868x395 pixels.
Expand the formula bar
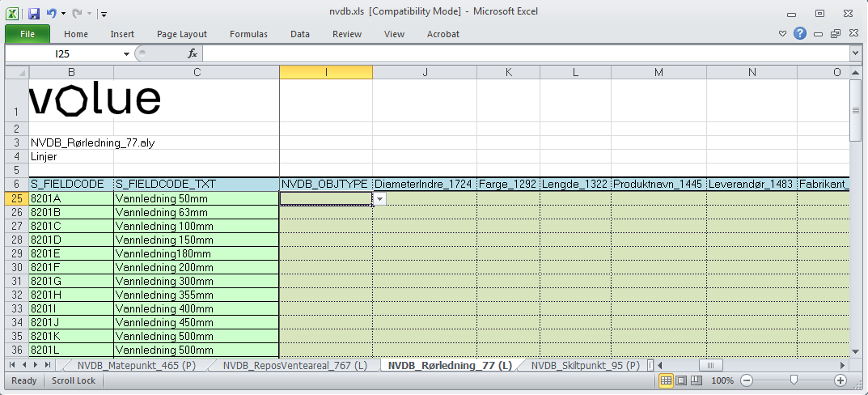[x=855, y=53]
